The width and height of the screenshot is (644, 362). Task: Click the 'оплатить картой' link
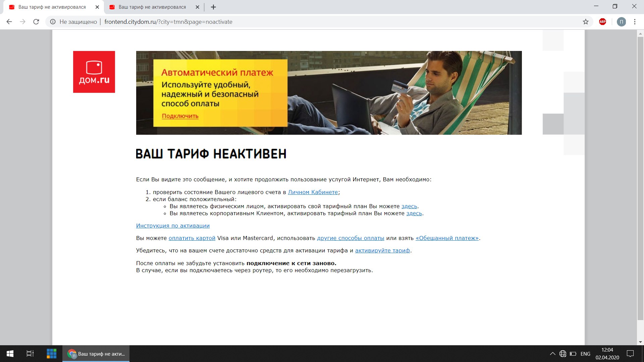192,238
